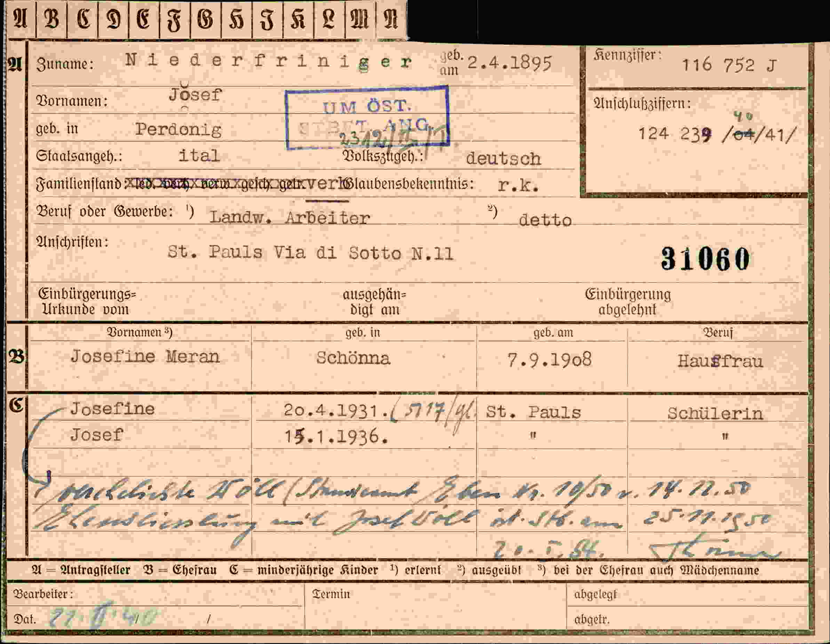Click the handwritten Dat. entry
This screenshot has height=644, width=830.
point(103,615)
